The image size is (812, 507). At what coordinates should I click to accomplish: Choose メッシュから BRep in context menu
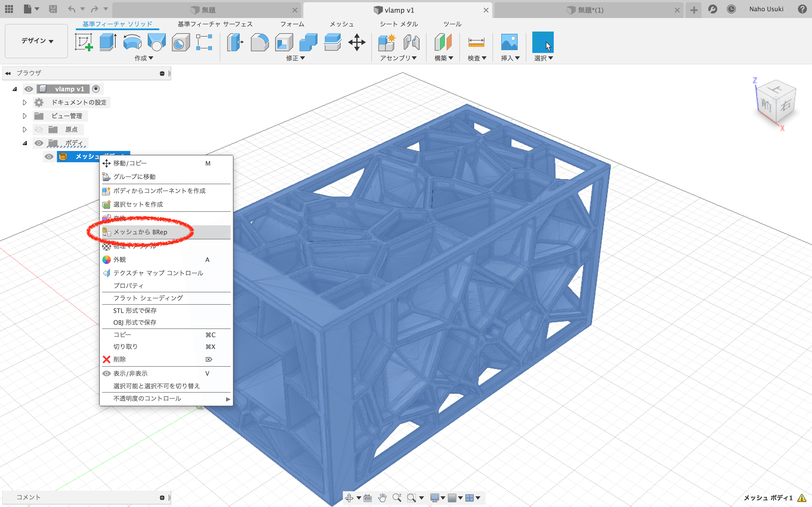click(x=140, y=232)
